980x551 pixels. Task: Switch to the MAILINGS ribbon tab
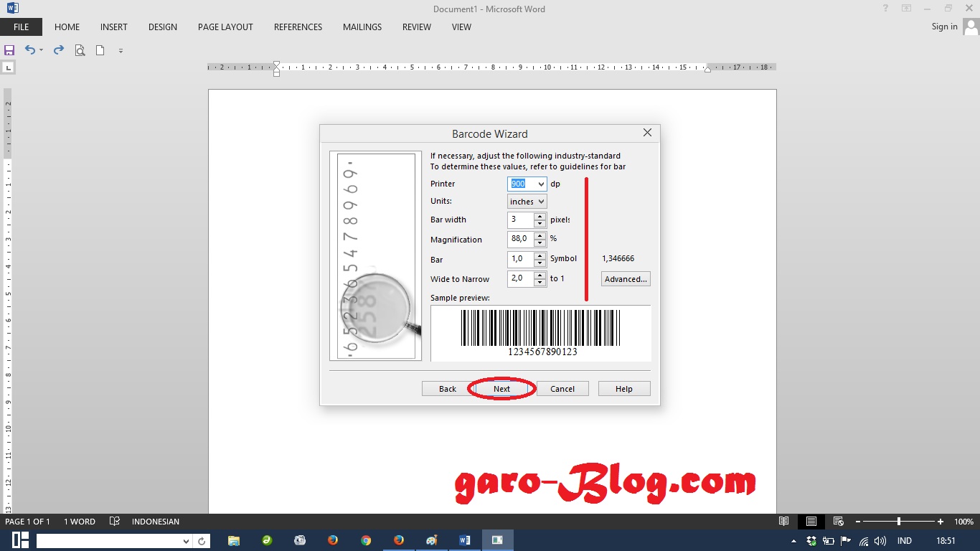coord(362,27)
